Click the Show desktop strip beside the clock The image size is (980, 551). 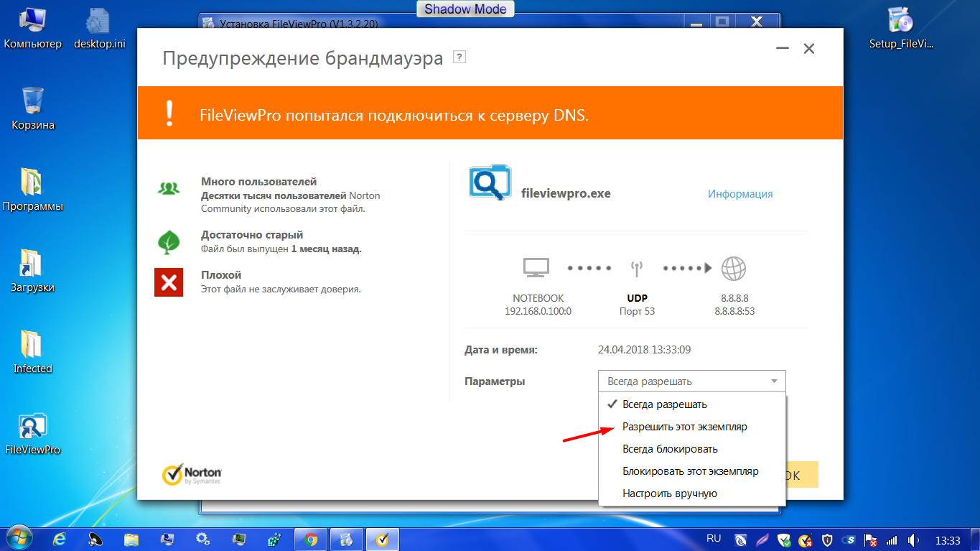click(974, 539)
